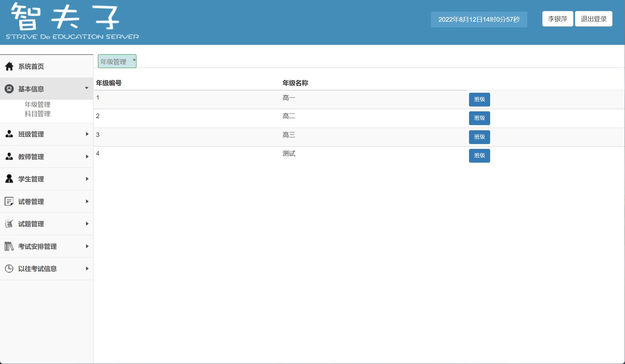
Task: Switch to the 年级管理 tab
Action: [x=114, y=61]
